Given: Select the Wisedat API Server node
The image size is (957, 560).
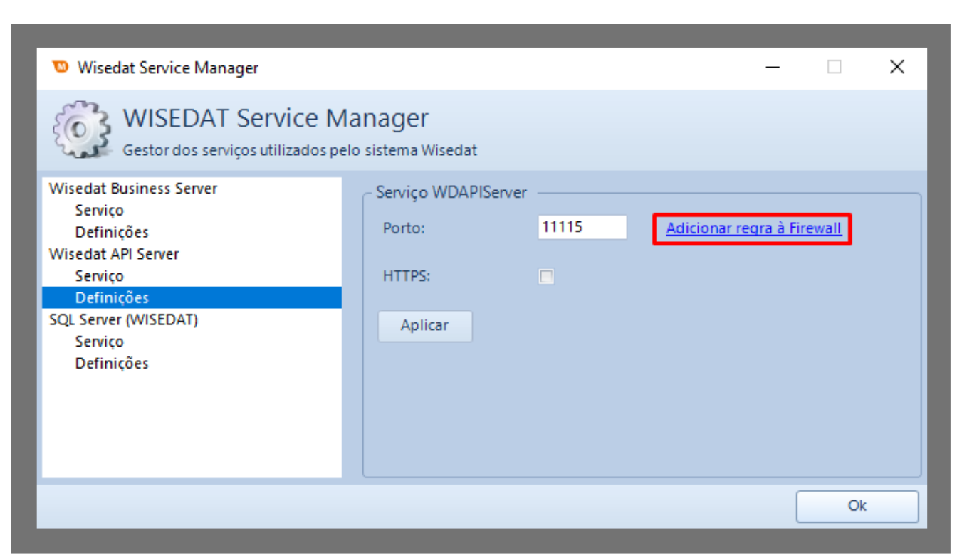Looking at the screenshot, I should click(x=114, y=254).
